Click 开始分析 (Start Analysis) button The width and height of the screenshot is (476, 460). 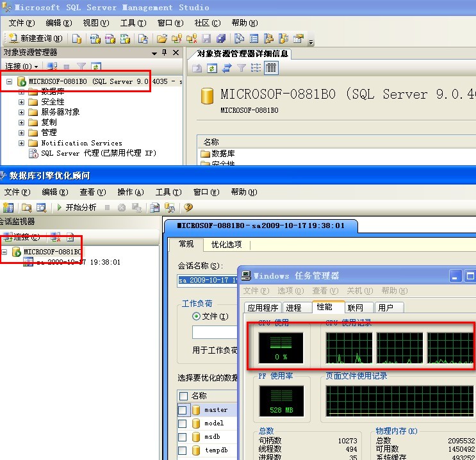pos(76,208)
